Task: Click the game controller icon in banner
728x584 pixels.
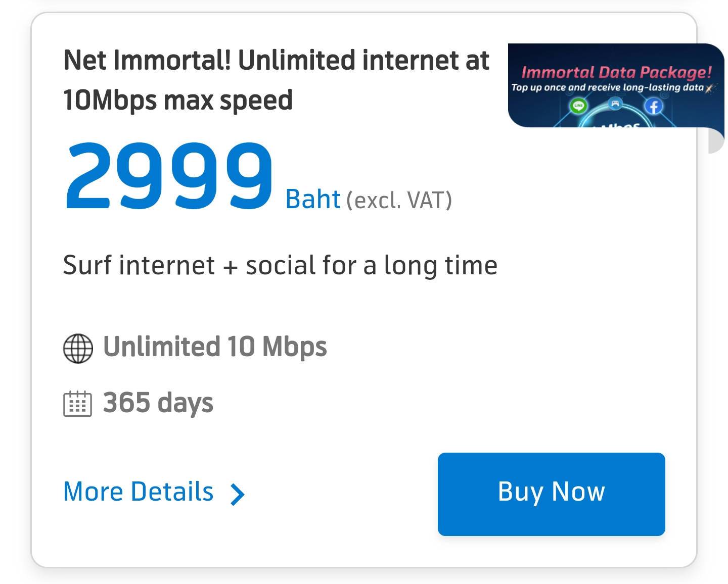Action: (x=615, y=104)
